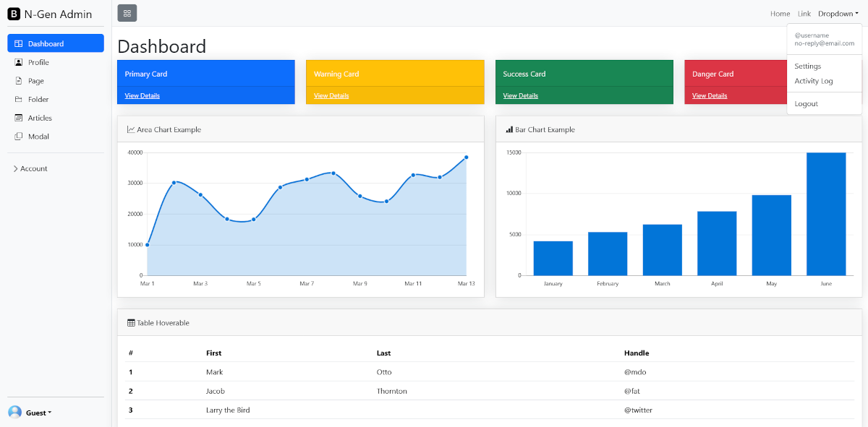The height and width of the screenshot is (427, 868).
Task: Select Logout from the dropdown
Action: 806,103
